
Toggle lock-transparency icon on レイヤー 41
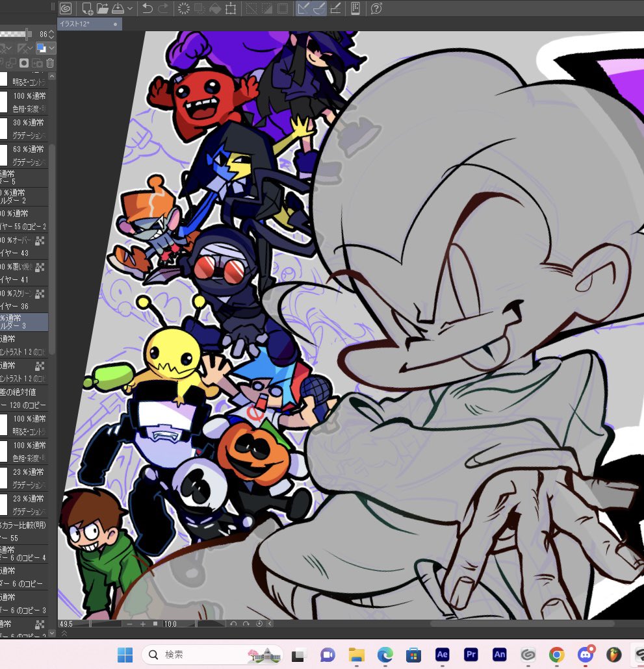click(x=40, y=268)
